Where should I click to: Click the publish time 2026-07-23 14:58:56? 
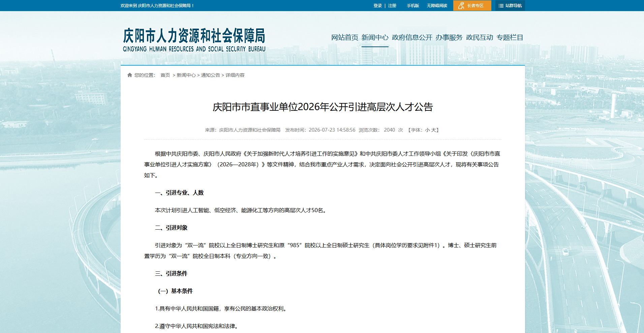coord(332,130)
